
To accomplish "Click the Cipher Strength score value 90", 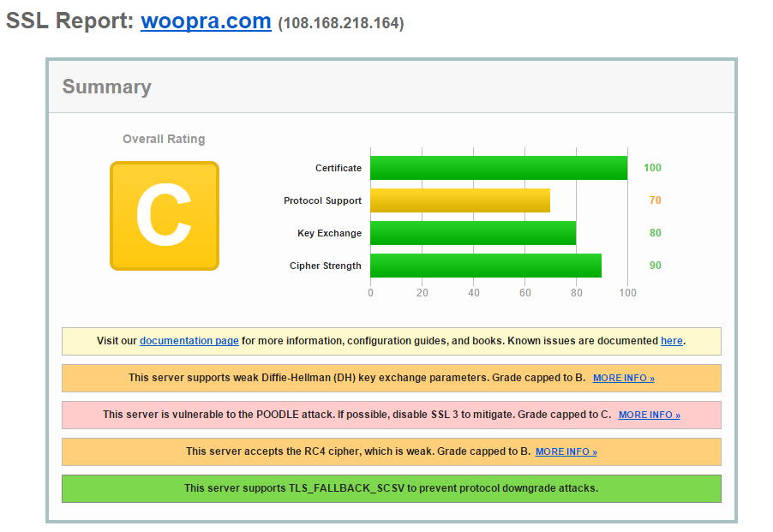I will (655, 266).
